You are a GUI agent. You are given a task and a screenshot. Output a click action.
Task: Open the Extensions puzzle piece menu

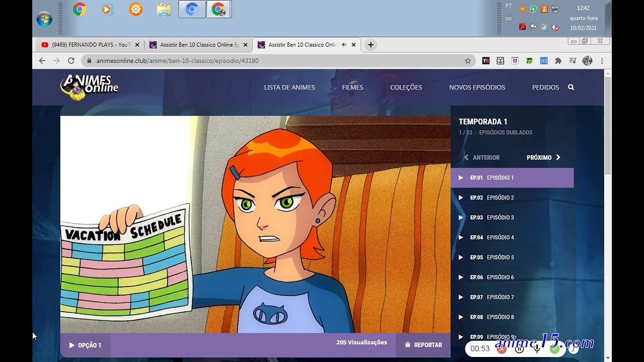pyautogui.click(x=558, y=61)
